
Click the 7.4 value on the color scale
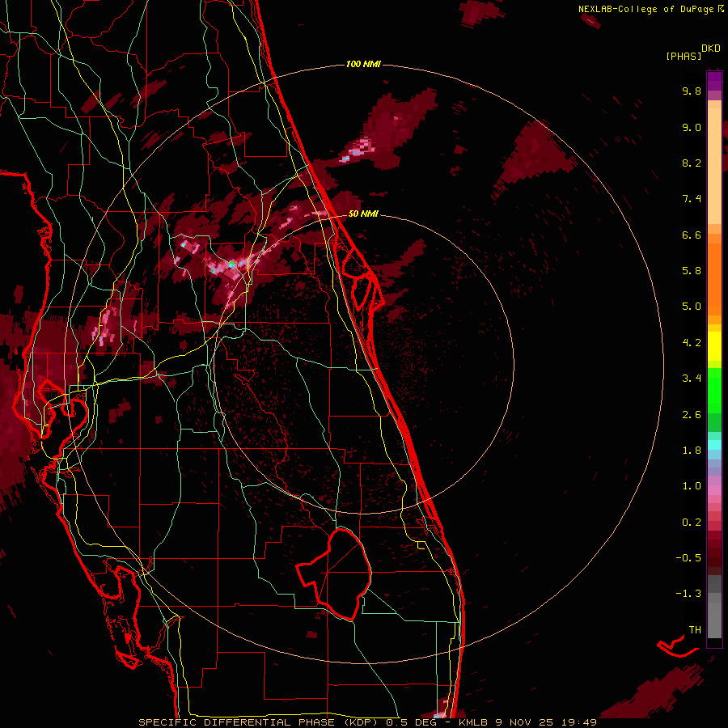coord(692,199)
